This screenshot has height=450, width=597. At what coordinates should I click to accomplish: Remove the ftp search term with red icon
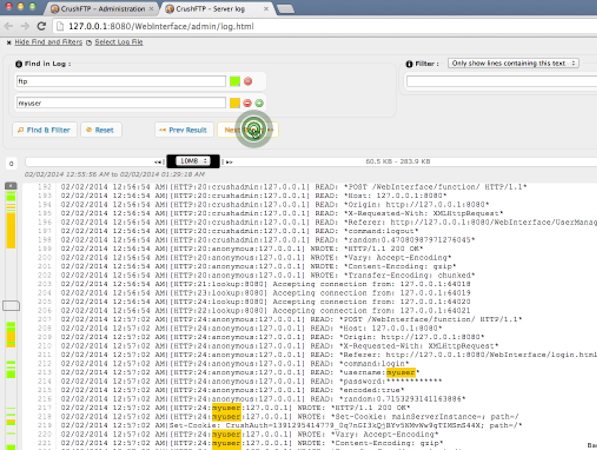pyautogui.click(x=248, y=81)
